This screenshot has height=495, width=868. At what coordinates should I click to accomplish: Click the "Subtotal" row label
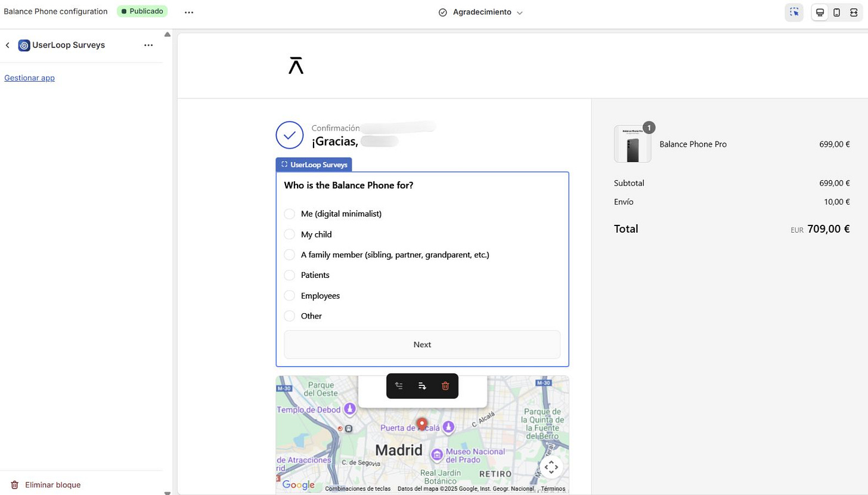pyautogui.click(x=629, y=183)
